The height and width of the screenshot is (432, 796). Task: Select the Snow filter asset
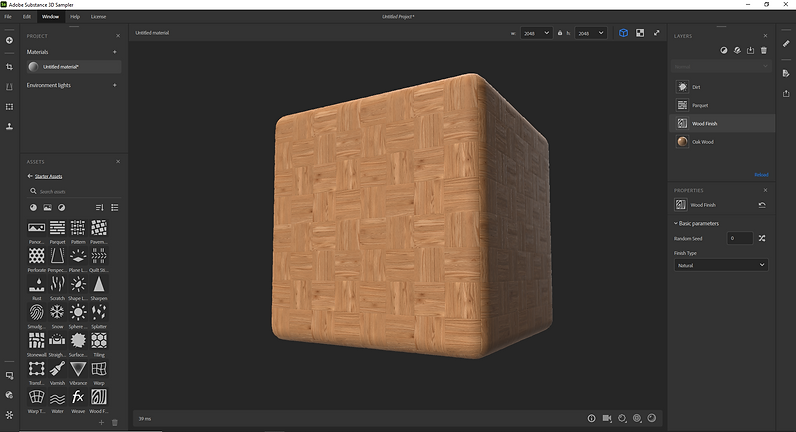click(x=57, y=312)
